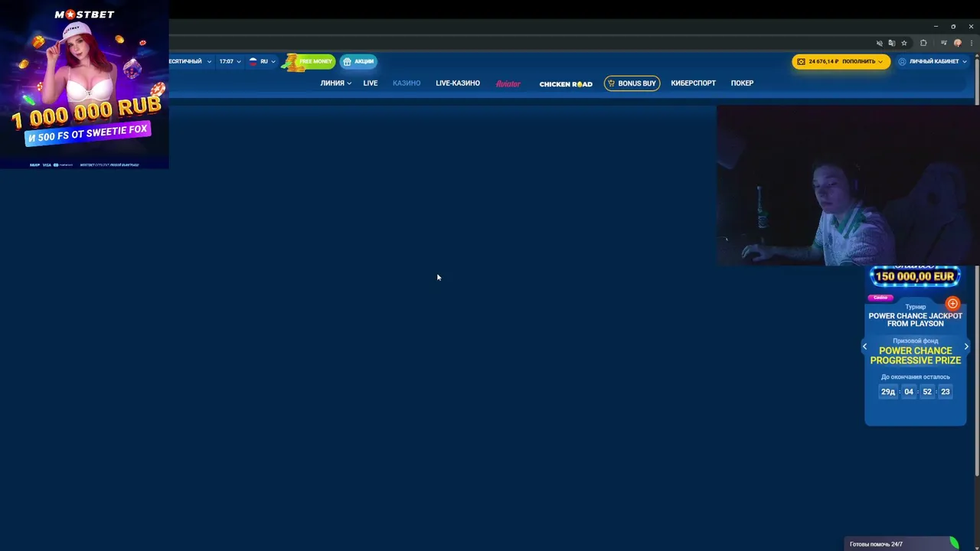Open the Линия betting line menu
The image size is (980, 551).
[335, 83]
